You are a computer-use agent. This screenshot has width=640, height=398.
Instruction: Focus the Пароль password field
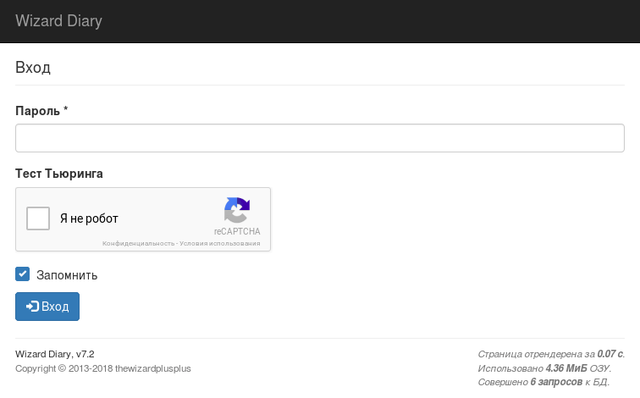coord(320,138)
